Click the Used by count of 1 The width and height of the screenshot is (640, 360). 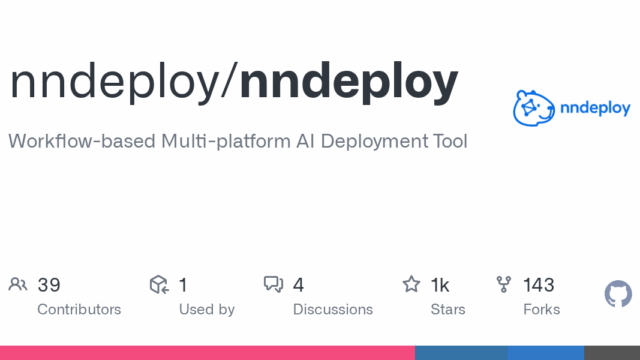click(183, 285)
